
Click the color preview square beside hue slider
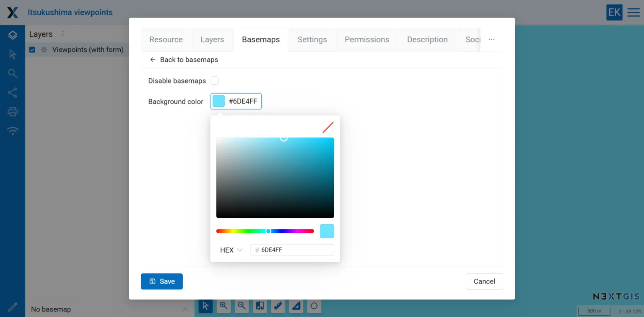(327, 231)
